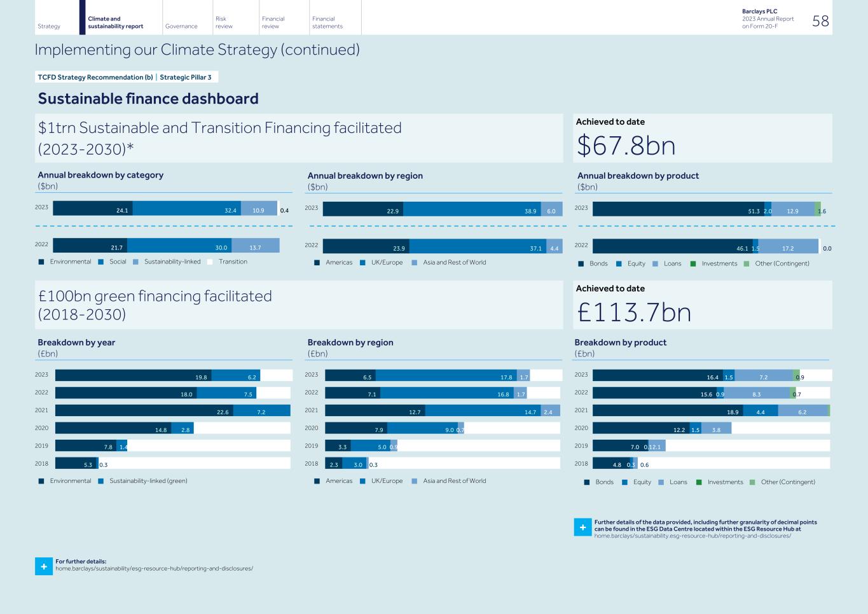Expand the Sustainable finance dashboard section
The width and height of the screenshot is (868, 614).
point(148,99)
